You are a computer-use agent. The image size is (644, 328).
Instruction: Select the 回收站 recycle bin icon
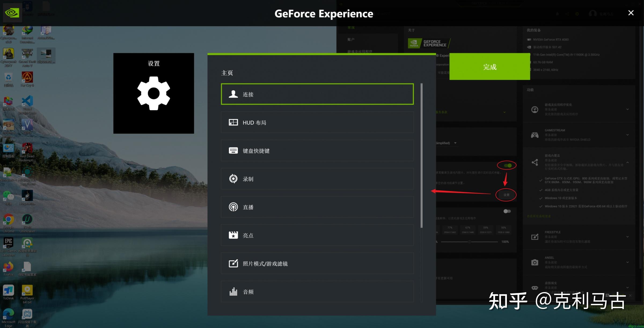(x=8, y=79)
